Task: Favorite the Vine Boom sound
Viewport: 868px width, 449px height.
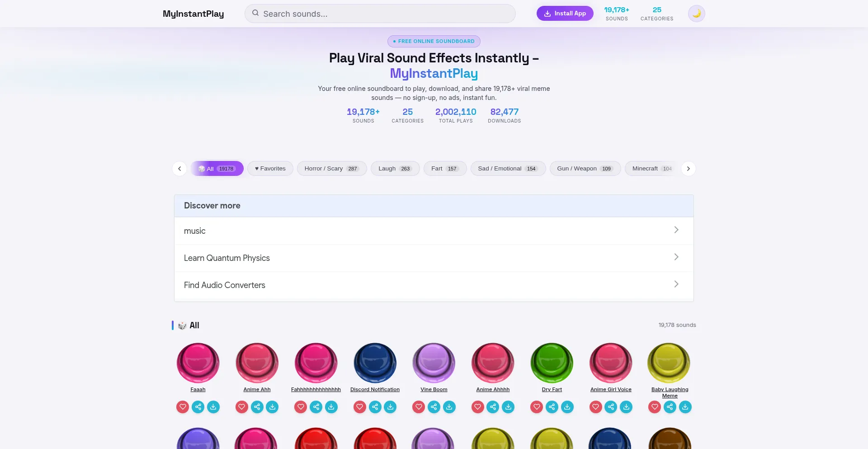Action: pyautogui.click(x=419, y=407)
